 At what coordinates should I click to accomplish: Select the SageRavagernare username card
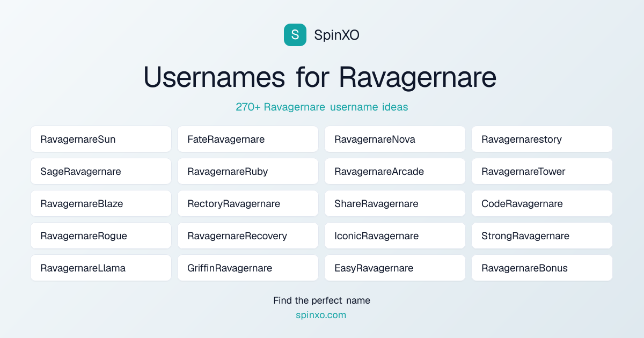pyautogui.click(x=101, y=171)
